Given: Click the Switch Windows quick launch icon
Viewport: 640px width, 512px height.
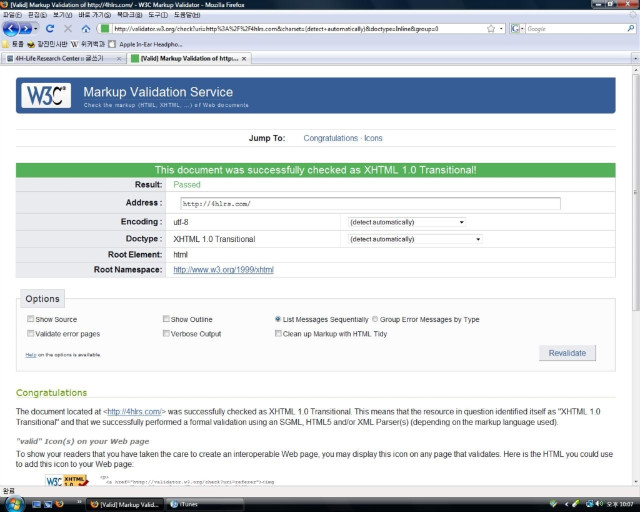Looking at the screenshot, I should pos(48,504).
